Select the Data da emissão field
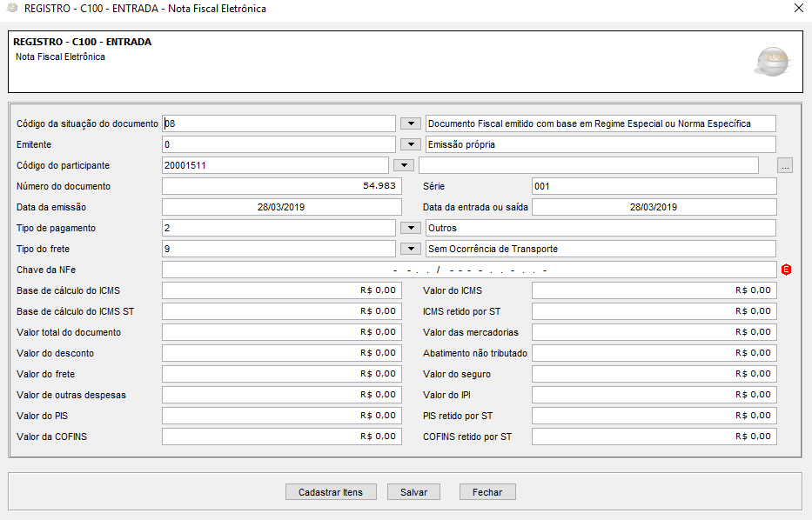 pyautogui.click(x=282, y=207)
